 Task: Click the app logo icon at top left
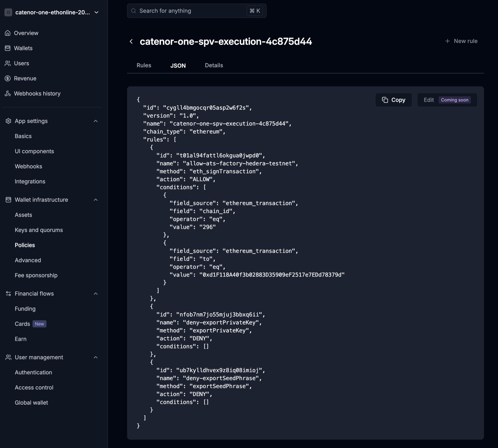8,12
